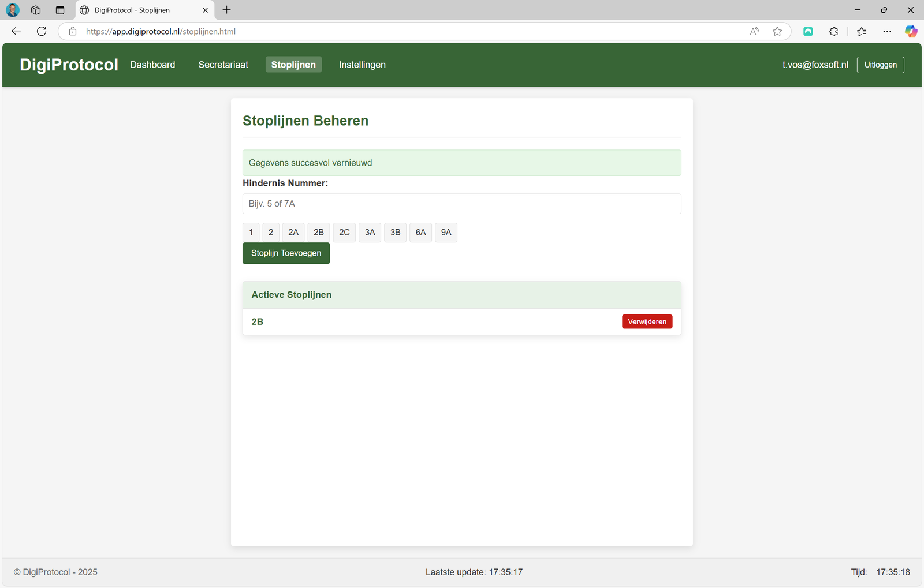The height and width of the screenshot is (588, 924).
Task: Remove active stoplijn 2B via Verwijderen
Action: pyautogui.click(x=647, y=321)
